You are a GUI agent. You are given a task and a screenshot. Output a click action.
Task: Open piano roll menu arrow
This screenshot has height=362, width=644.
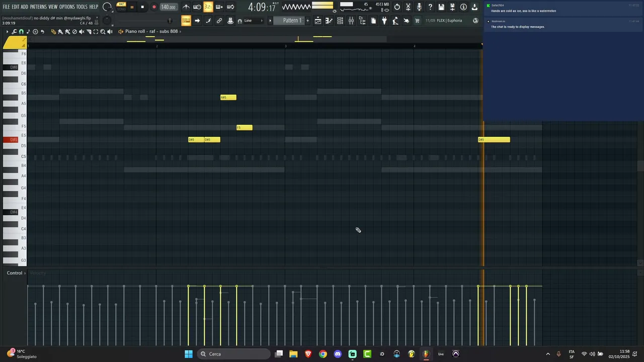tap(7, 32)
